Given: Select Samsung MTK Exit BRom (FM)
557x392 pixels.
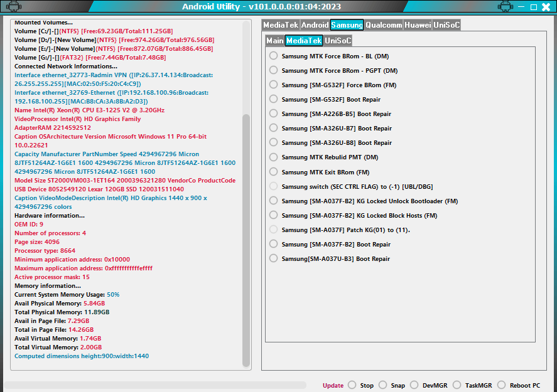Looking at the screenshot, I should coord(273,172).
